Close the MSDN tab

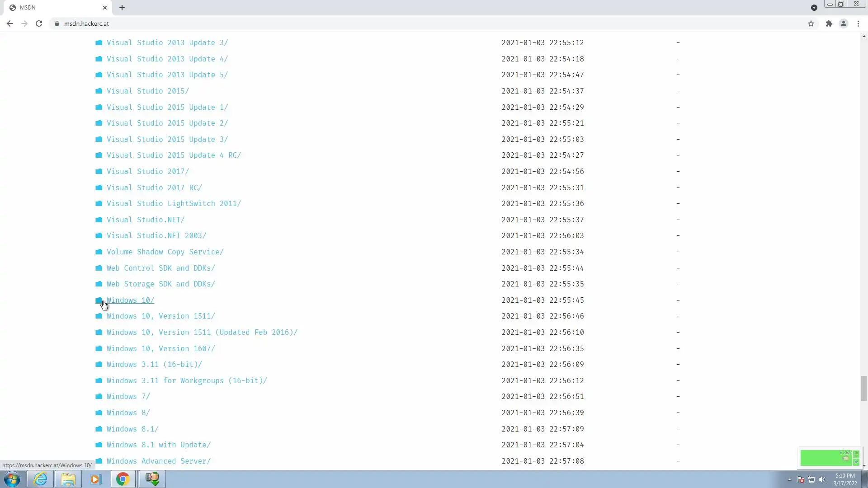105,8
